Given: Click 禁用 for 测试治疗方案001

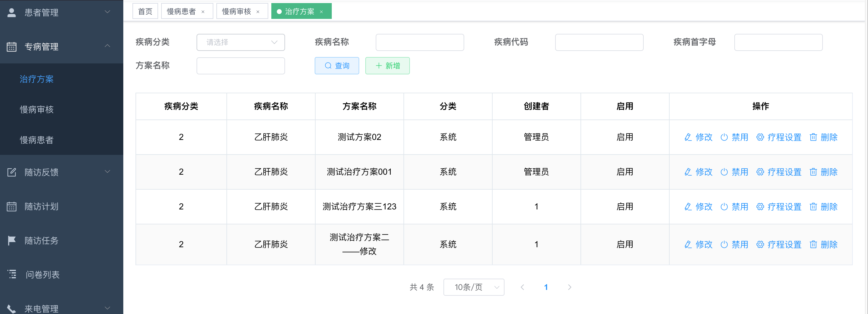Looking at the screenshot, I should [734, 172].
